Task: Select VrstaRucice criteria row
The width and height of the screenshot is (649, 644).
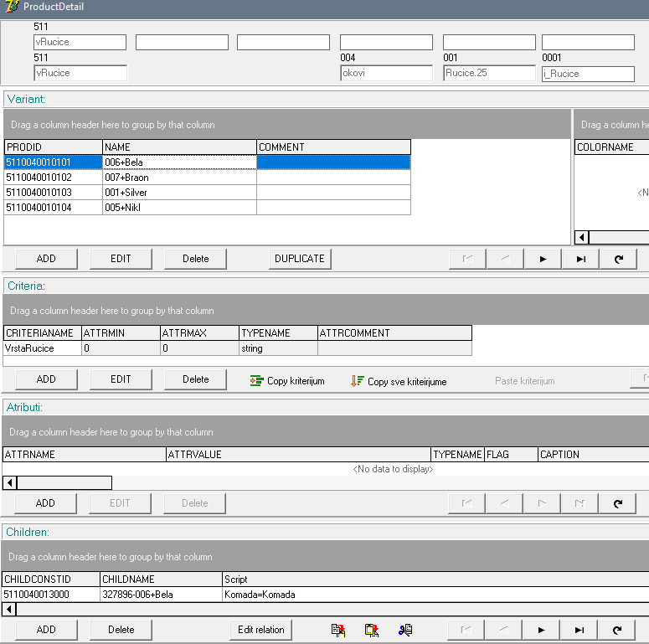Action: click(x=238, y=348)
